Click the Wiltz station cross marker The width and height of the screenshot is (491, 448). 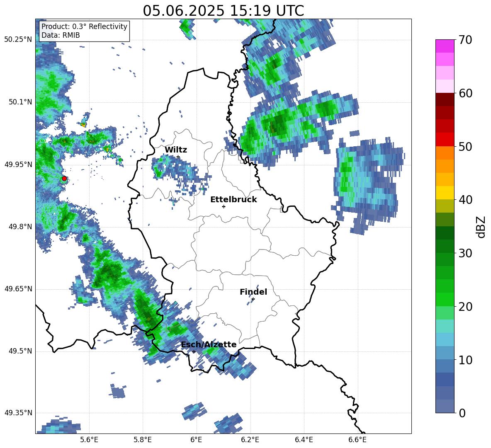[x=178, y=157]
